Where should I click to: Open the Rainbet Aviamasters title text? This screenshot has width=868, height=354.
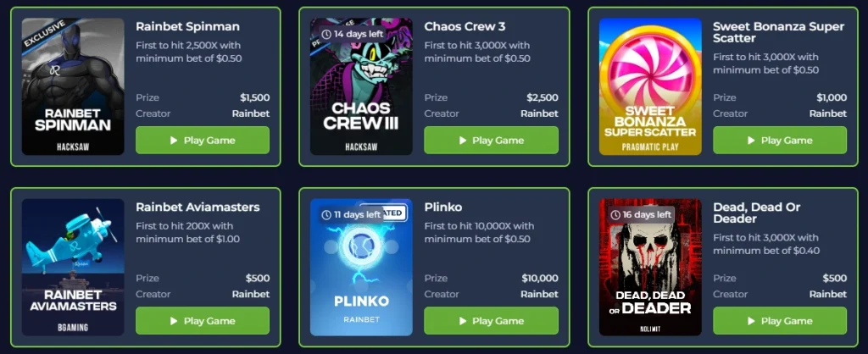[x=198, y=207]
